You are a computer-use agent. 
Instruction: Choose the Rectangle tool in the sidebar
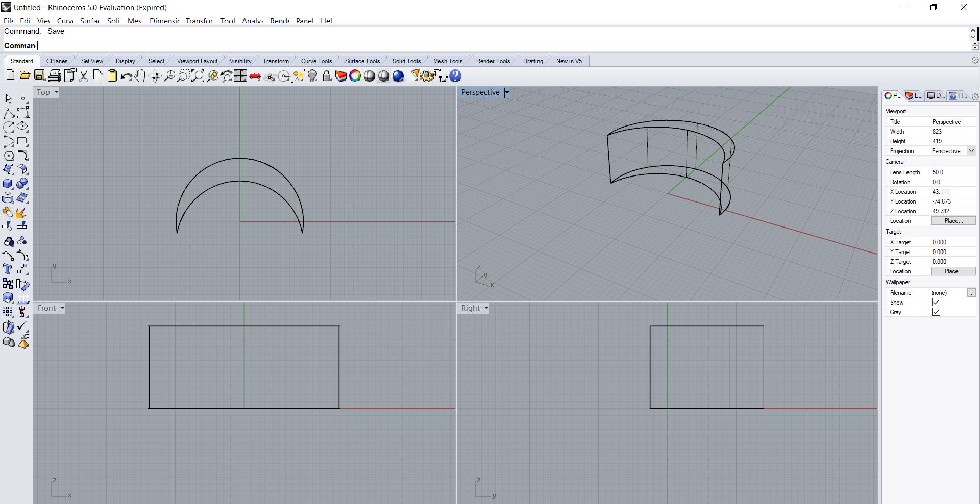pyautogui.click(x=22, y=141)
